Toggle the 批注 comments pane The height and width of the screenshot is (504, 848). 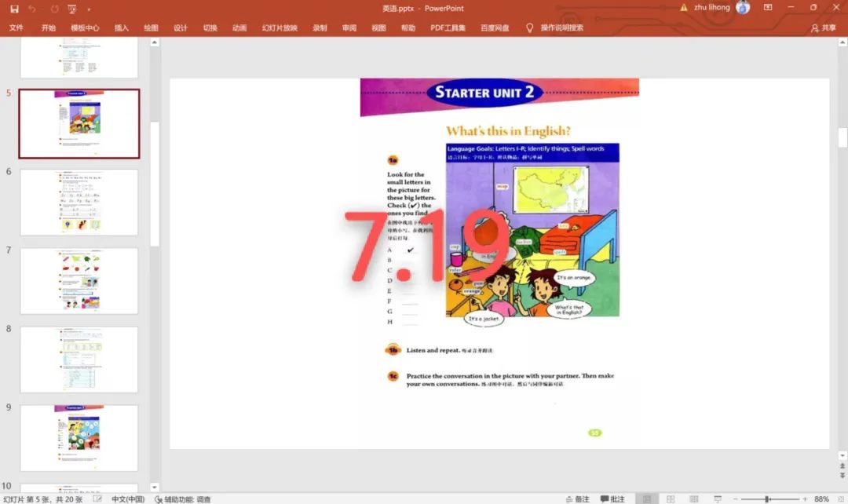pos(612,499)
